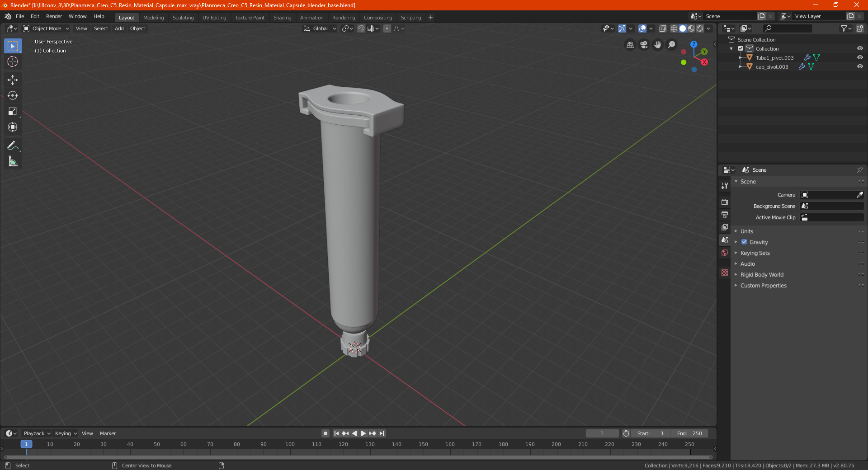Toggle X-ray mode
This screenshot has width=868, height=470.
coord(663,28)
